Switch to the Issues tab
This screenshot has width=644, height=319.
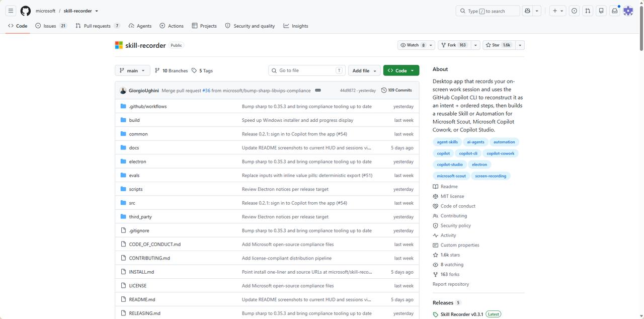[x=51, y=26]
